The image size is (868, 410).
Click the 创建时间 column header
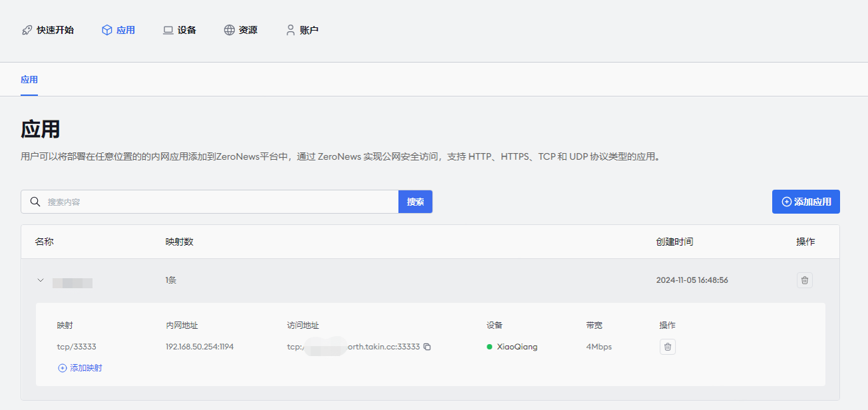(674, 242)
